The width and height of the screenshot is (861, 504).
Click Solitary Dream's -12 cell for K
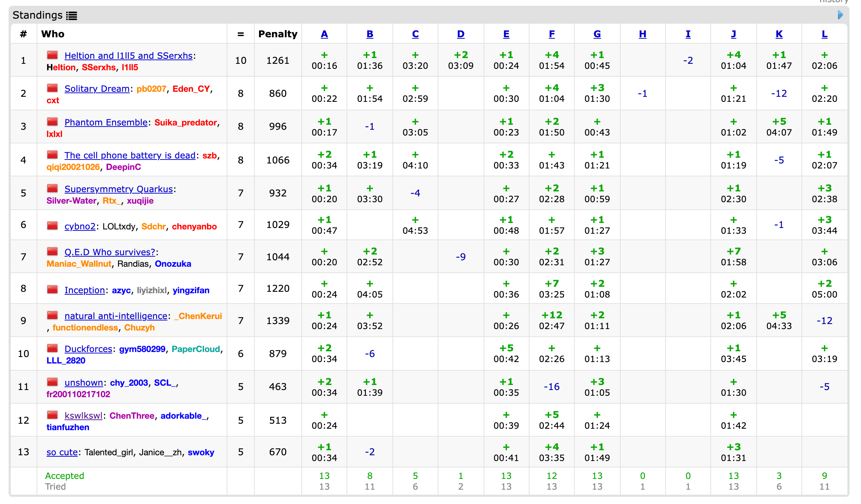click(779, 94)
